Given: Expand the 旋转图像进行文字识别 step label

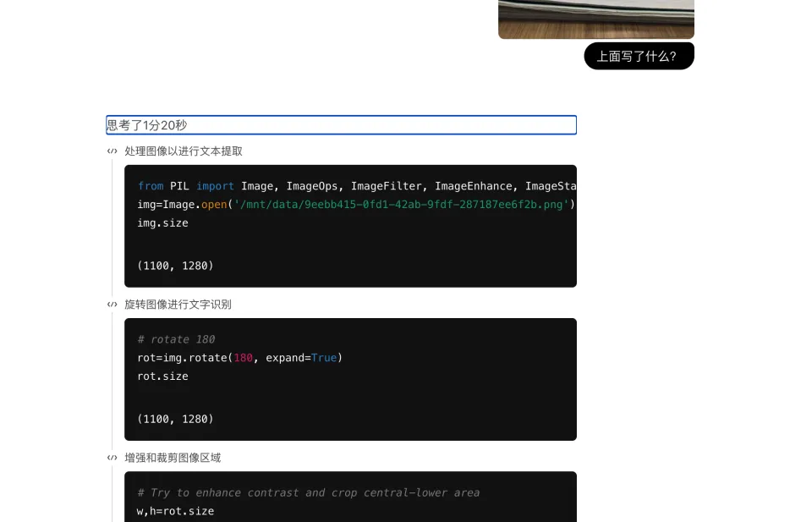Looking at the screenshot, I should pyautogui.click(x=178, y=305).
